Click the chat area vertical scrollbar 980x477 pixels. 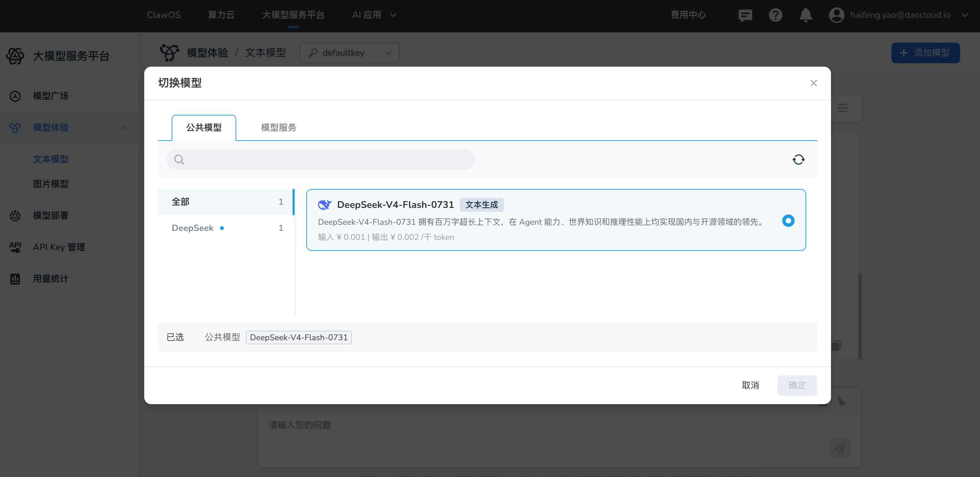tap(859, 315)
